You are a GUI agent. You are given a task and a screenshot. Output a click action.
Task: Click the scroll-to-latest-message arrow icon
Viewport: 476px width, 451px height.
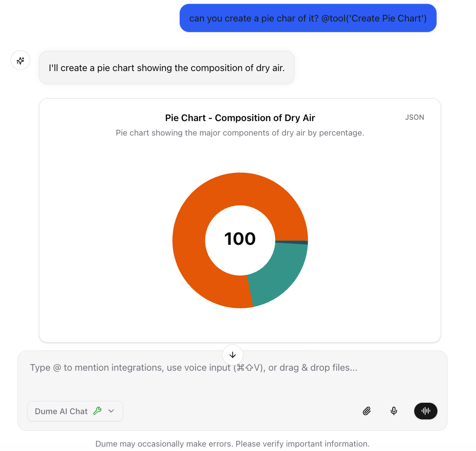pos(232,354)
